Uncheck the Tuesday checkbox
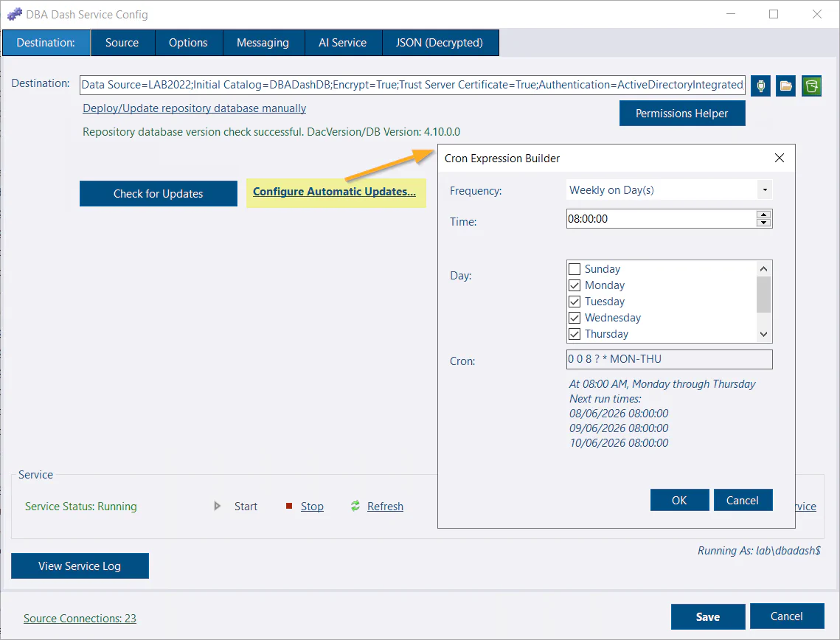 click(575, 302)
